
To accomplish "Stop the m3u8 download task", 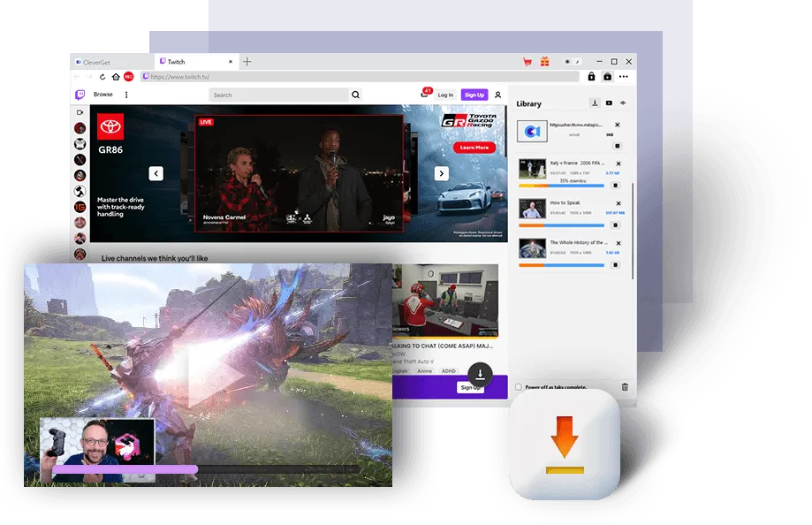I will [617, 146].
